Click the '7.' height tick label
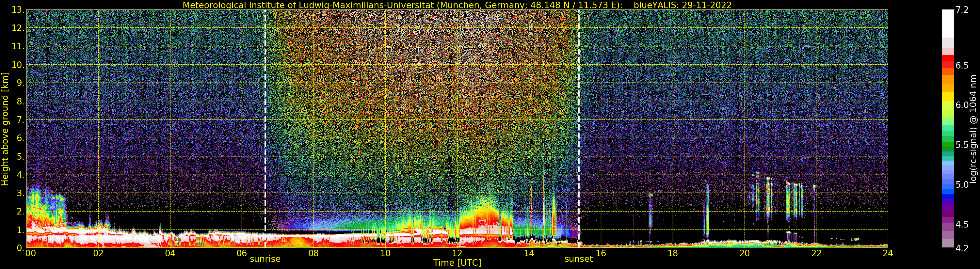Viewport: 980px width, 269px height. click(x=21, y=120)
